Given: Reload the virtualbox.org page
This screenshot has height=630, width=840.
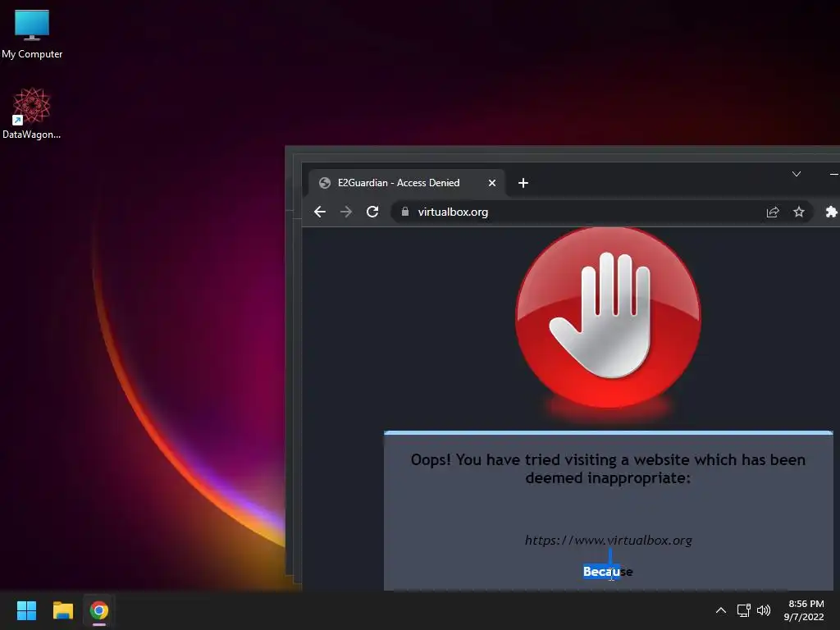Looking at the screenshot, I should click(x=372, y=212).
